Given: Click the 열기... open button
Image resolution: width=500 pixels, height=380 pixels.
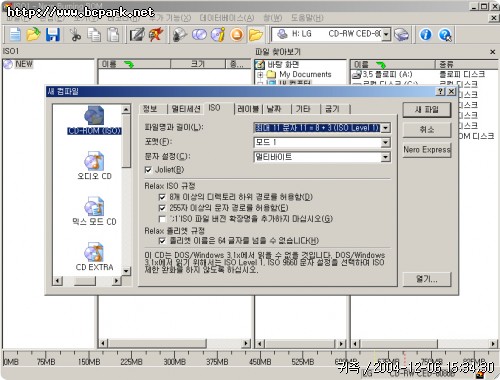Looking at the screenshot, I should [x=427, y=279].
